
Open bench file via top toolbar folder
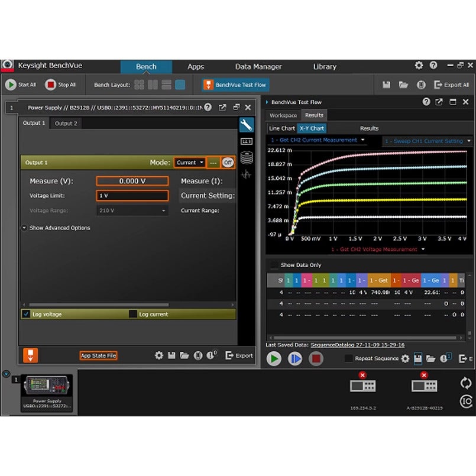(x=403, y=85)
